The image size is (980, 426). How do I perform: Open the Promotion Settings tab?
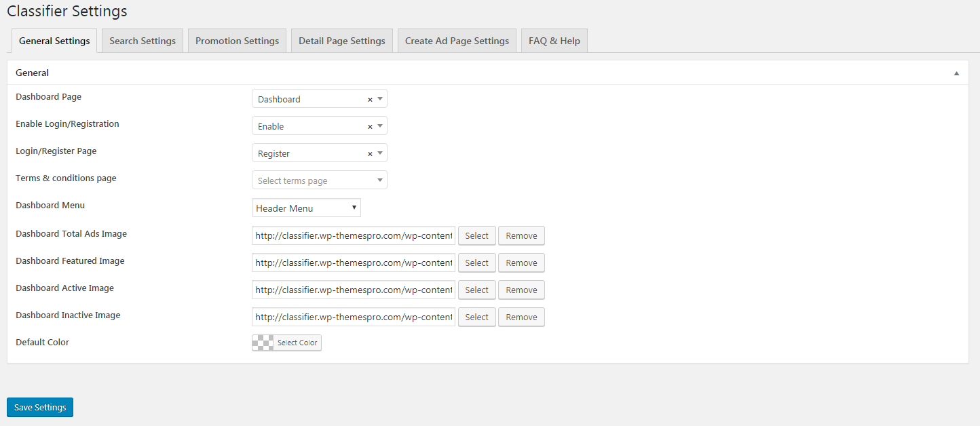click(237, 41)
